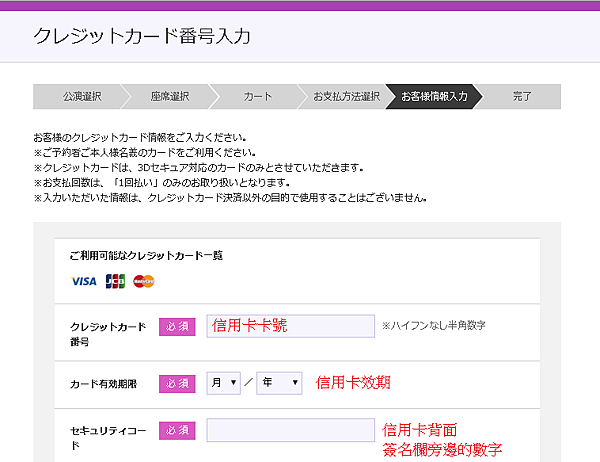This screenshot has width=600, height=462.
Task: Click the お客様情報入力 step
Action: [433, 96]
